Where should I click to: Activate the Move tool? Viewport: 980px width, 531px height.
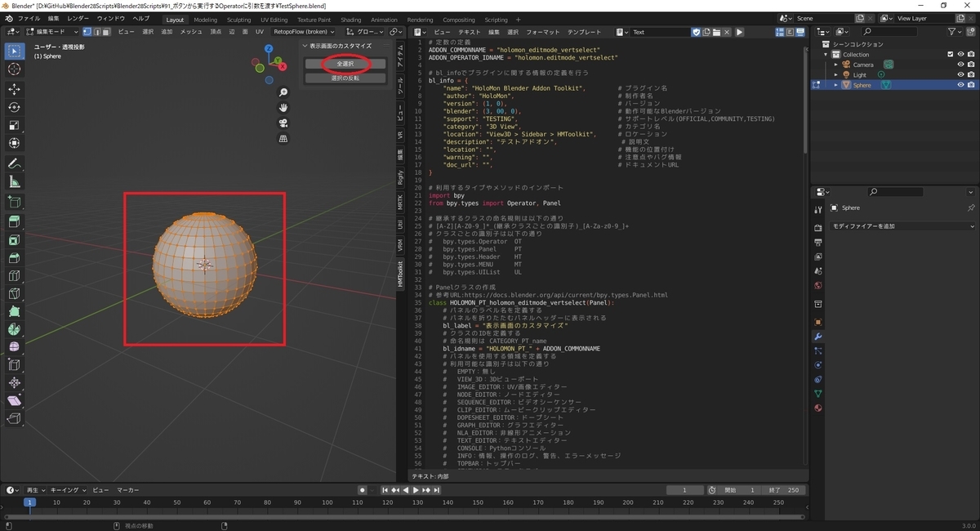pos(13,88)
